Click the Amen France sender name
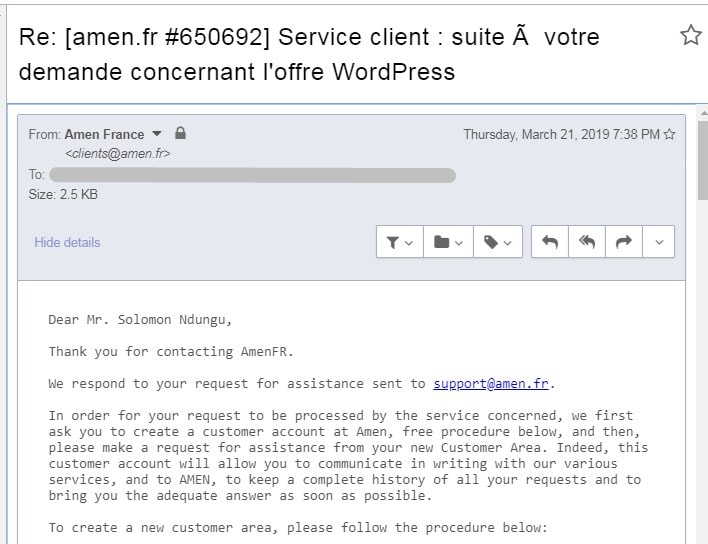This screenshot has width=708, height=544. tap(104, 135)
